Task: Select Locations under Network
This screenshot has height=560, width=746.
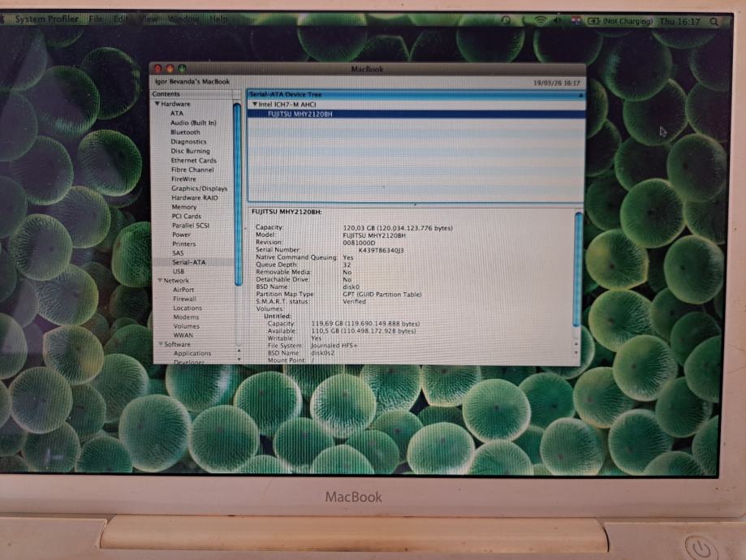Action: [x=188, y=308]
